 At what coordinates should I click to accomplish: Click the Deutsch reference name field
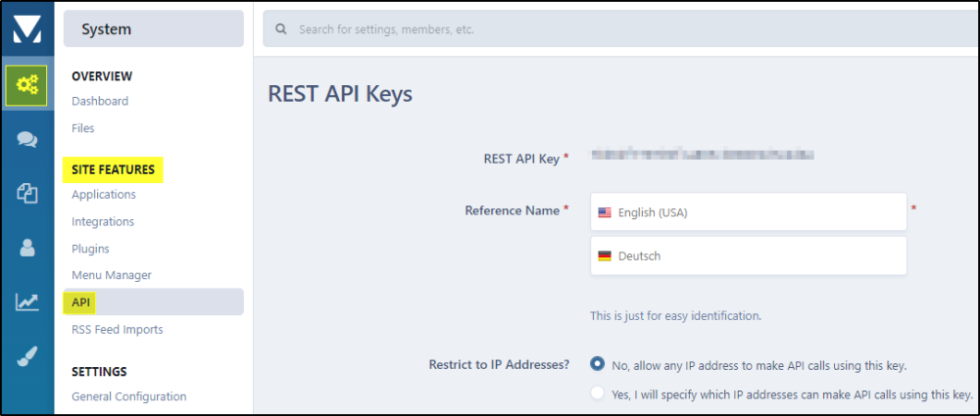coord(749,255)
